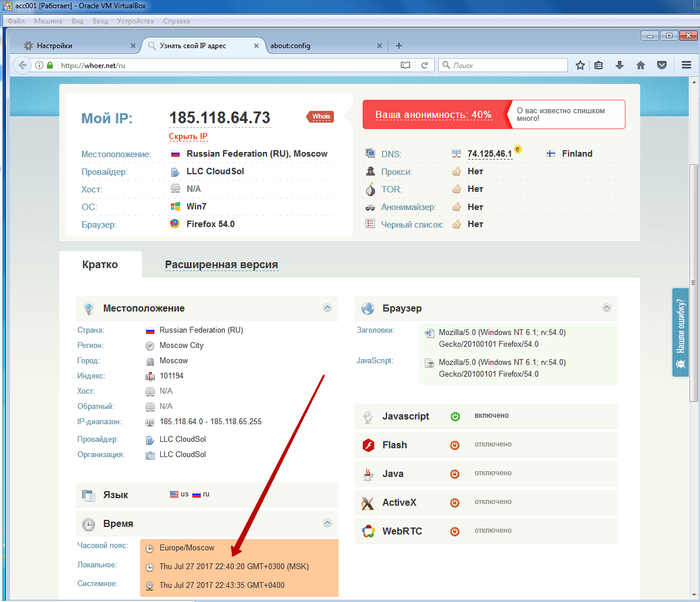This screenshot has width=700, height=602.
Task: Click the Ваша анонимность: 40% banner
Action: (x=433, y=114)
